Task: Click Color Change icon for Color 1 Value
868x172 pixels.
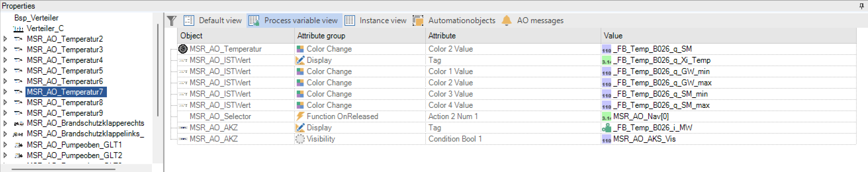Action: (300, 71)
